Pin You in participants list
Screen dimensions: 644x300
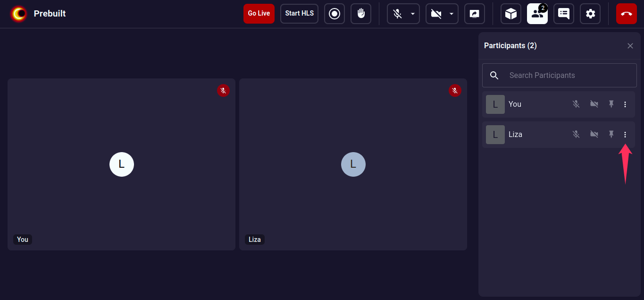tap(611, 104)
